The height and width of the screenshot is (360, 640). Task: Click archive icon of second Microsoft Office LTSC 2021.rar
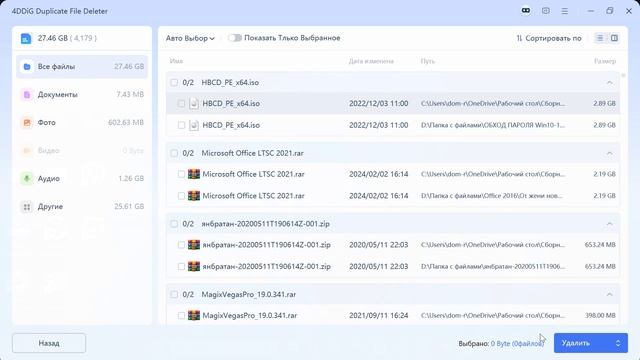pos(194,196)
